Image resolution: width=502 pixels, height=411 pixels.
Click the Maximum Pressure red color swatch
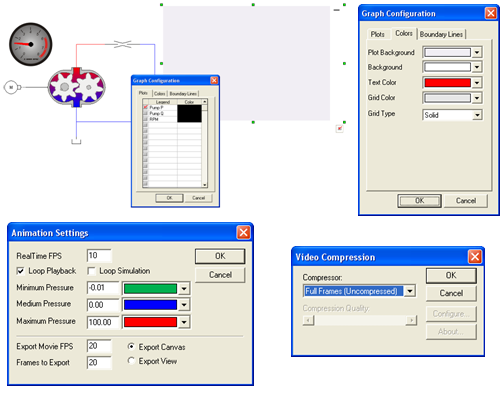pyautogui.click(x=150, y=322)
